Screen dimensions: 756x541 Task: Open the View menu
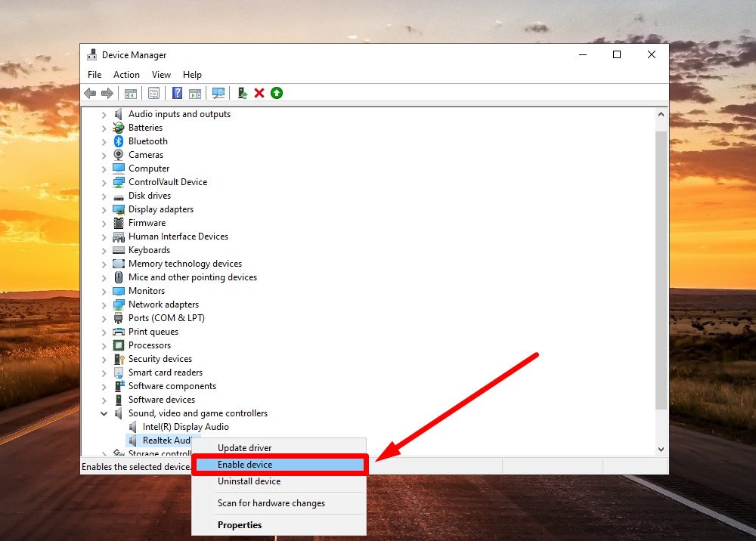pyautogui.click(x=161, y=75)
